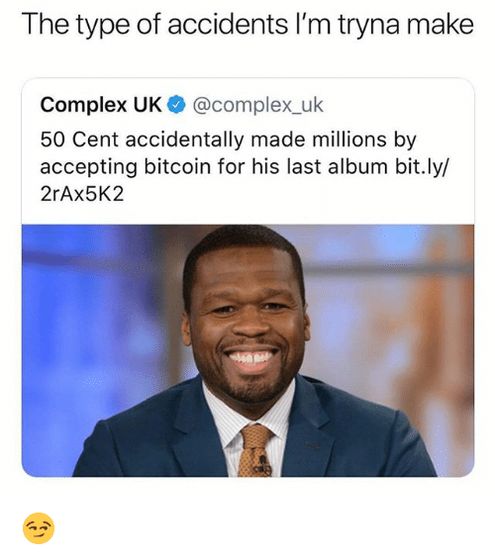Image resolution: width=495 pixels, height=560 pixels.
Task: Open the @complex_uk handle
Action: tap(258, 105)
